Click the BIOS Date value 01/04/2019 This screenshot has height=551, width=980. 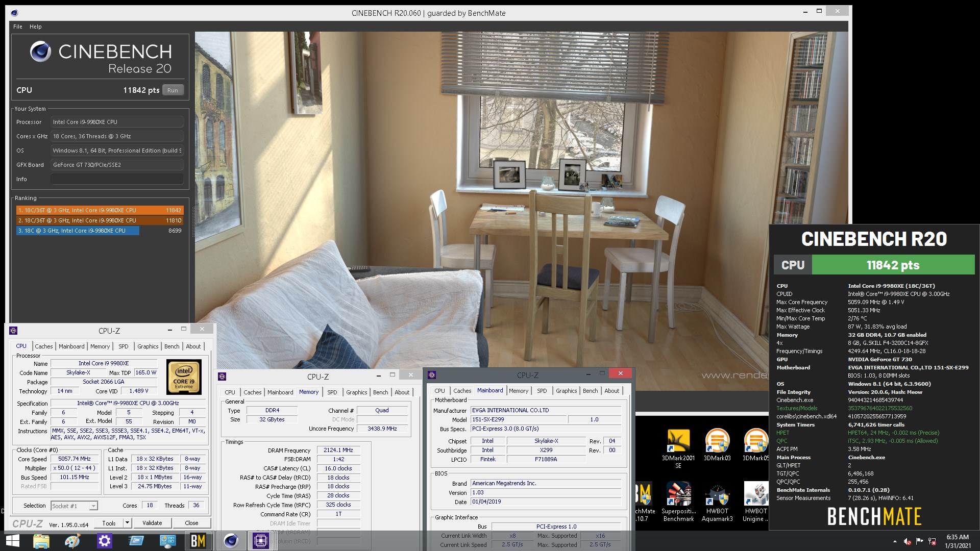coord(546,502)
